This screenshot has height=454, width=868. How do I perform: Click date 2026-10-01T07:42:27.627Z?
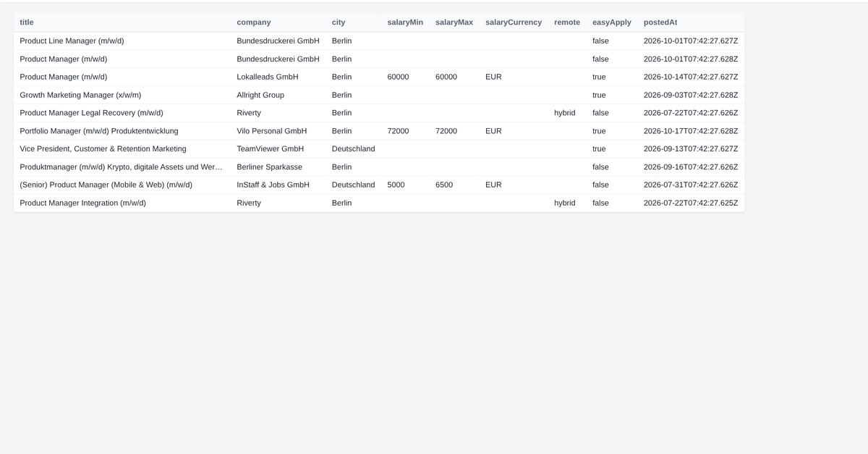[x=691, y=41]
